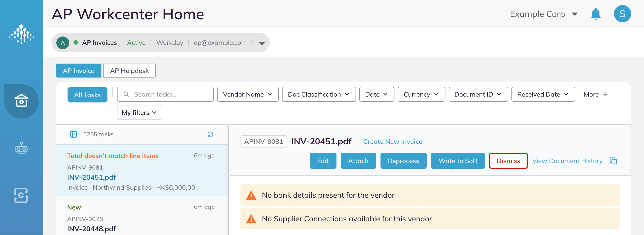
Task: Click the '5255 tasks' count text
Action: [x=98, y=134]
